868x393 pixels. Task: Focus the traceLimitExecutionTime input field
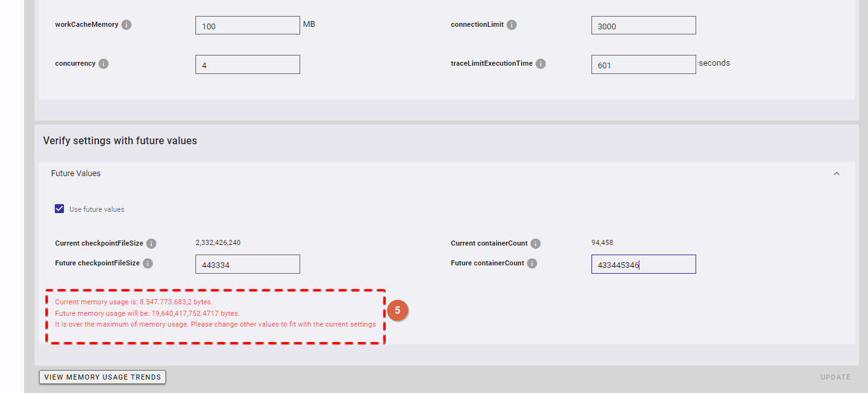pos(644,64)
